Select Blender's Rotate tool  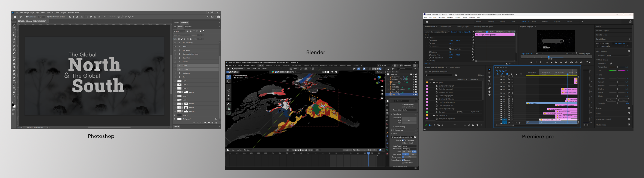tap(229, 90)
